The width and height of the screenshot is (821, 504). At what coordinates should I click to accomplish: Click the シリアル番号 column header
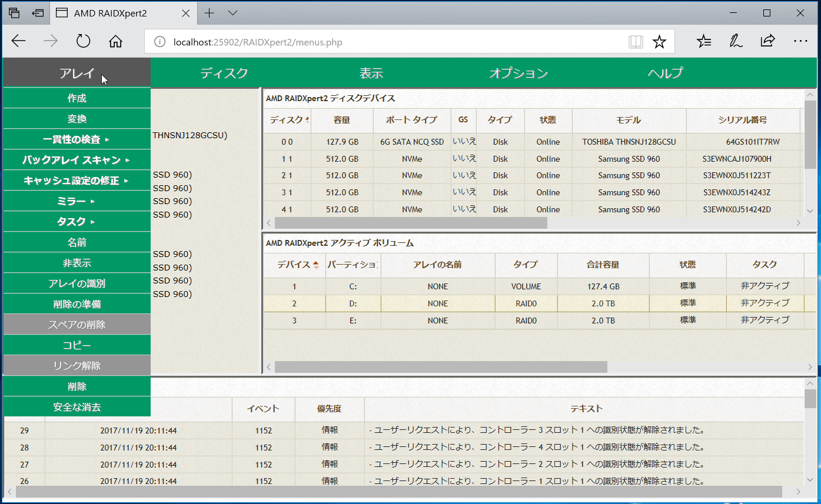[x=743, y=120]
